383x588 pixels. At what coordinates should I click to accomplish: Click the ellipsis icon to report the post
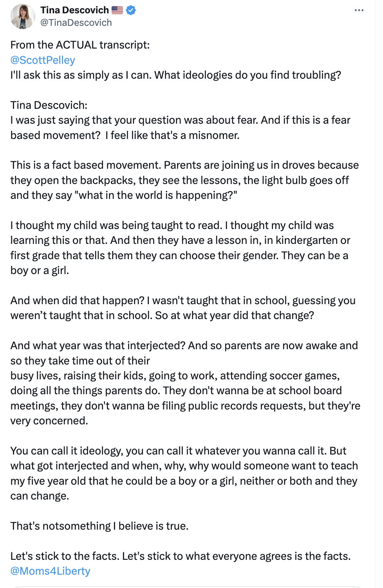(x=359, y=10)
